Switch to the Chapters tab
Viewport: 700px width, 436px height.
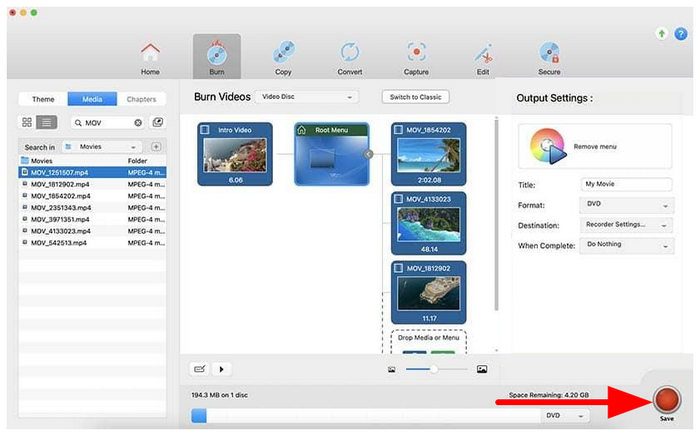tap(141, 99)
